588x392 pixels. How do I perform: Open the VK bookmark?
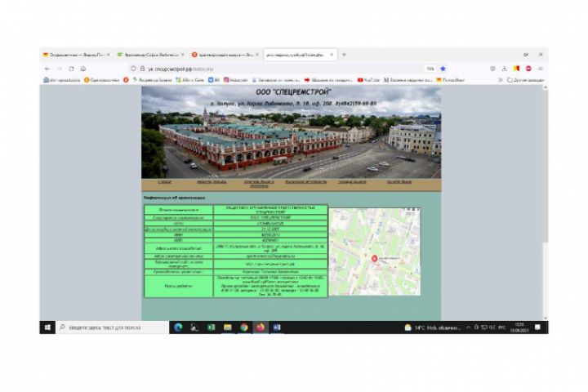click(214, 80)
